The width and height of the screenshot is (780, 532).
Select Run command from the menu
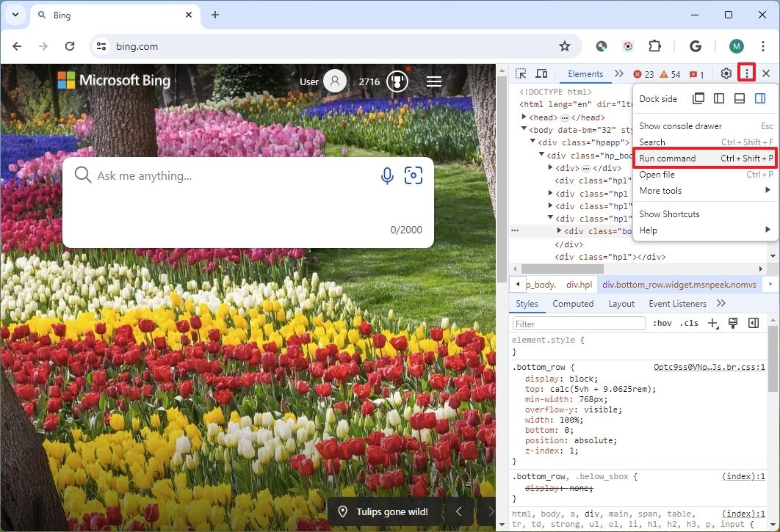point(668,158)
